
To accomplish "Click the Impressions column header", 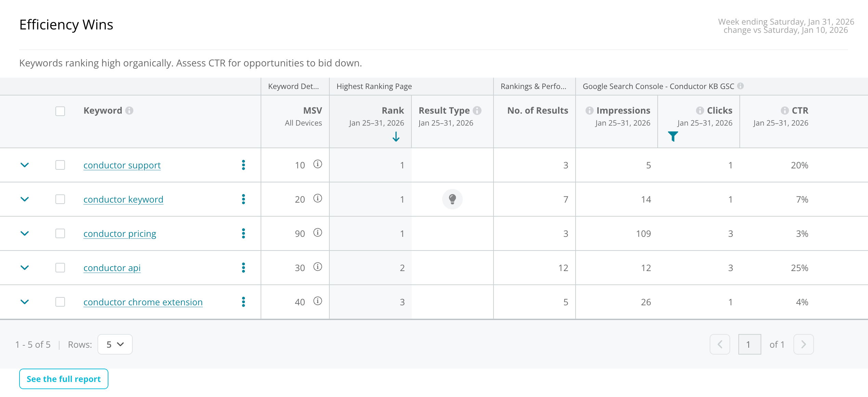I will pyautogui.click(x=623, y=111).
